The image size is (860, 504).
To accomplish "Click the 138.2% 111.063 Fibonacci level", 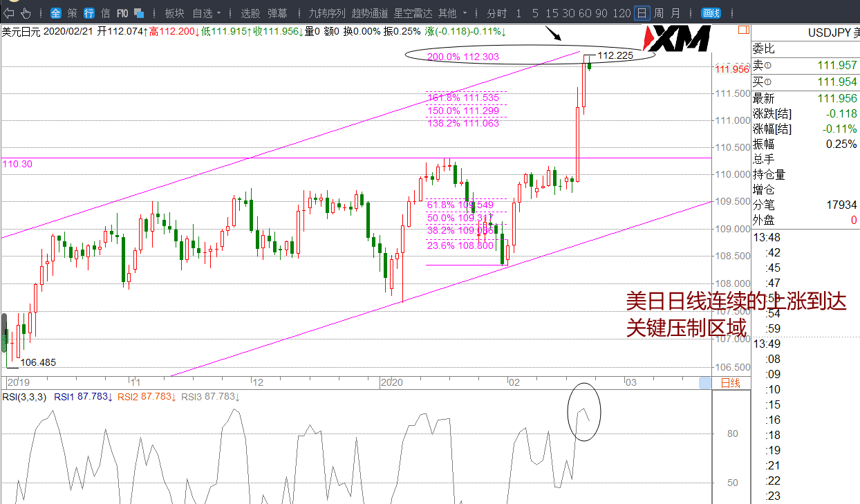I will [463, 123].
